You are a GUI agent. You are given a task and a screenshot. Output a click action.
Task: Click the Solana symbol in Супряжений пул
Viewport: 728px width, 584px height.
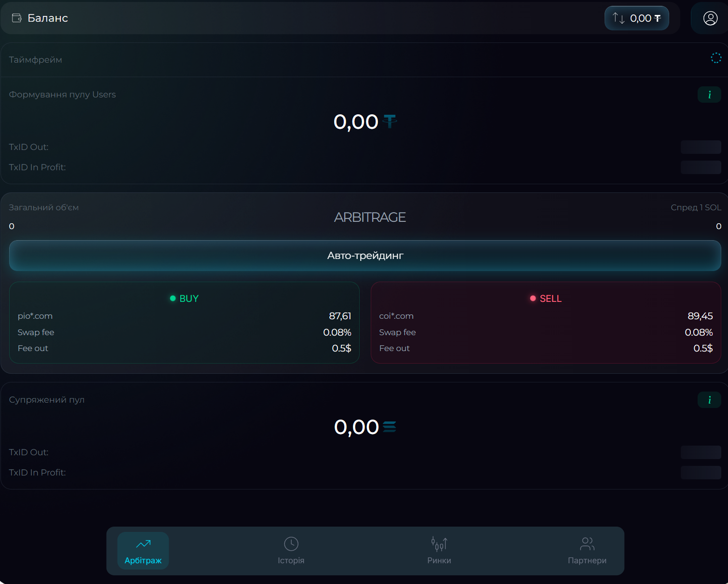pyautogui.click(x=389, y=426)
